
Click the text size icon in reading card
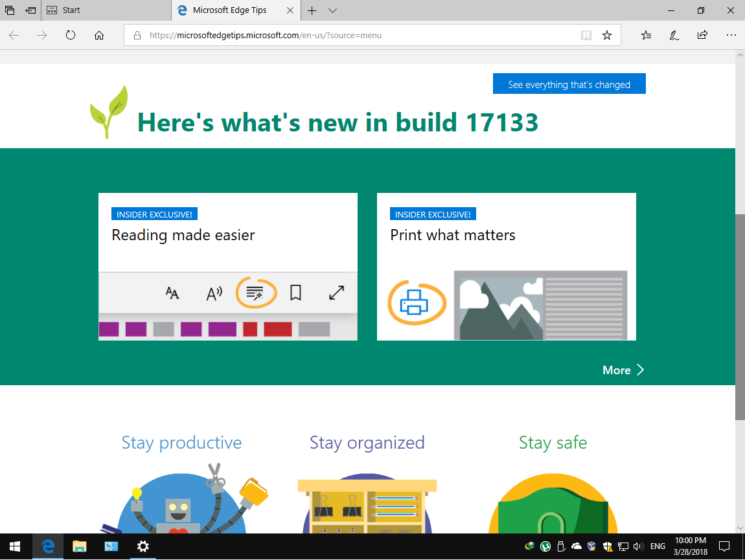[172, 293]
